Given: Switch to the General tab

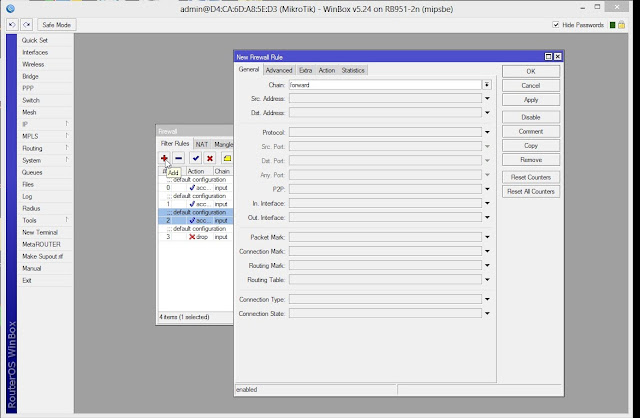Looking at the screenshot, I should point(249,69).
